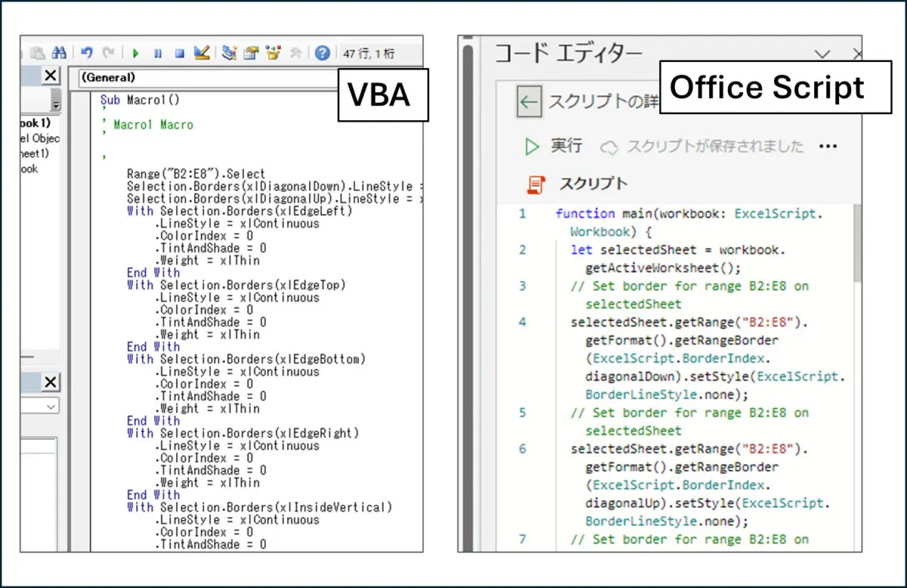Open the Properties Window icon

249,53
